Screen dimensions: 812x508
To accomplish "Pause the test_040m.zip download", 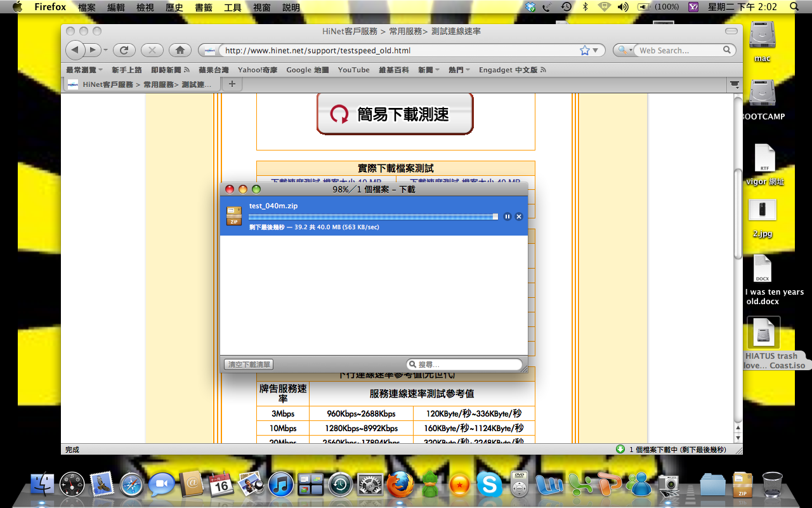I will (507, 217).
